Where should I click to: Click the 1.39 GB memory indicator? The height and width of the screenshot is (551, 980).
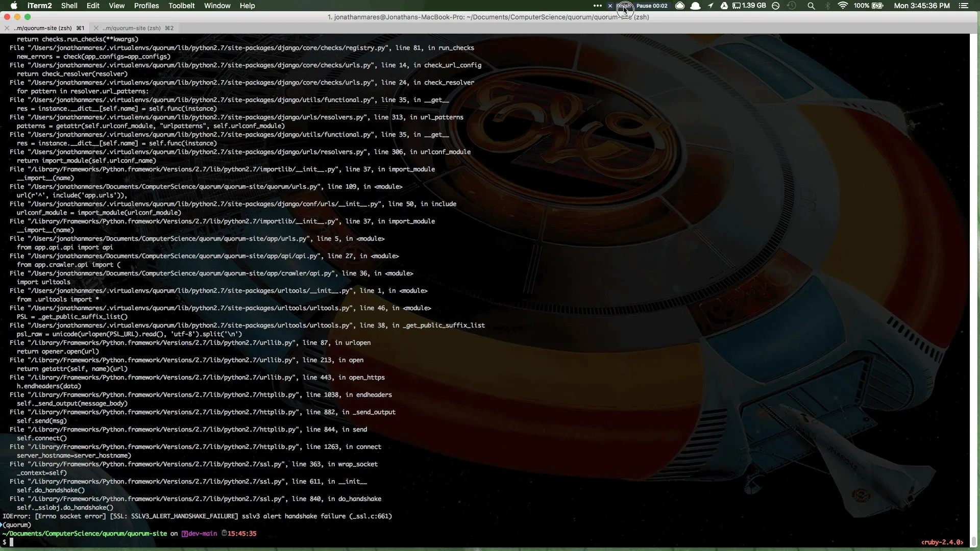coord(749,6)
